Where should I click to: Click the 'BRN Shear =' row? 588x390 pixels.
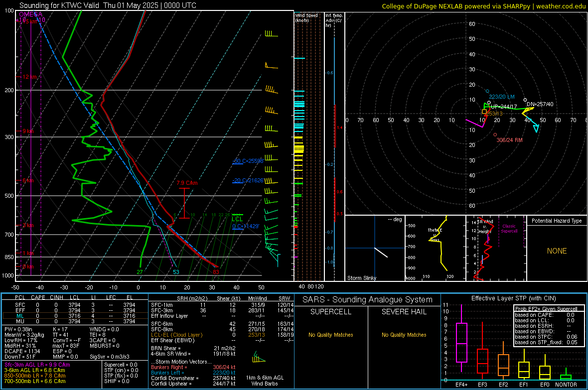coord(193,348)
